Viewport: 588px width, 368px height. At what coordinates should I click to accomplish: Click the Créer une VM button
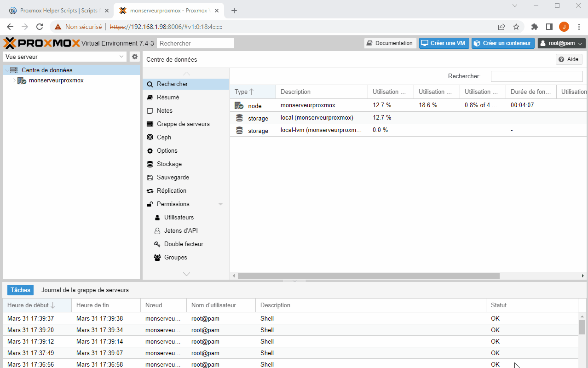(444, 43)
